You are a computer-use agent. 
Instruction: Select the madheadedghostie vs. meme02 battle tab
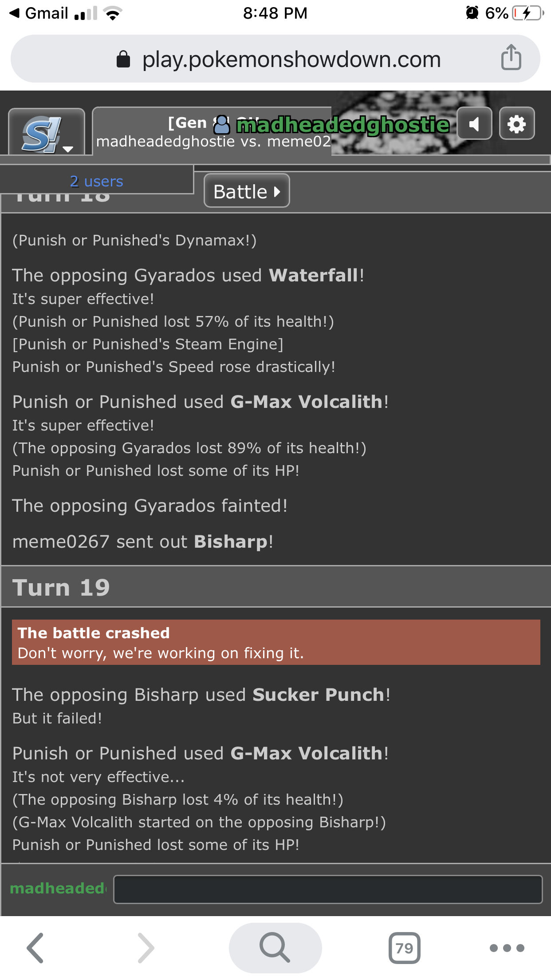pos(212,131)
